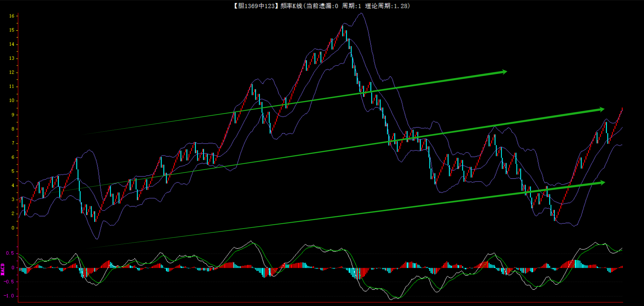Click the middle green trend line arrowhead
The width and height of the screenshot is (644, 306).
click(x=601, y=110)
